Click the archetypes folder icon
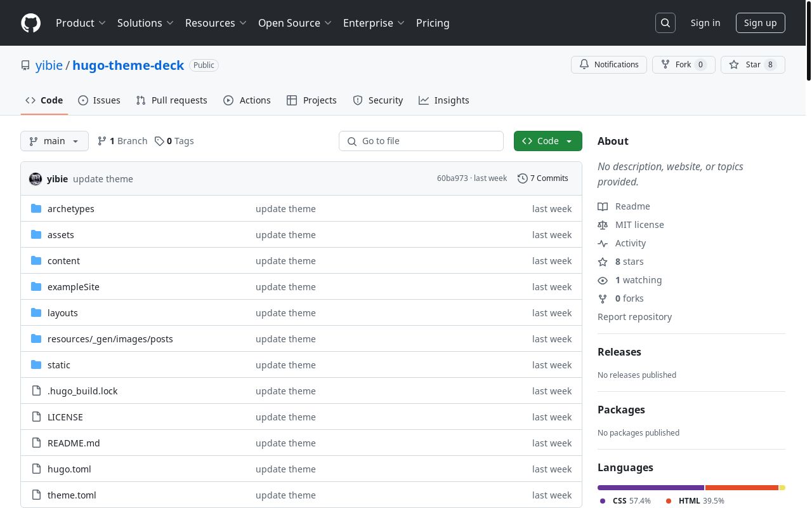This screenshot has width=812, height=508. click(36, 209)
